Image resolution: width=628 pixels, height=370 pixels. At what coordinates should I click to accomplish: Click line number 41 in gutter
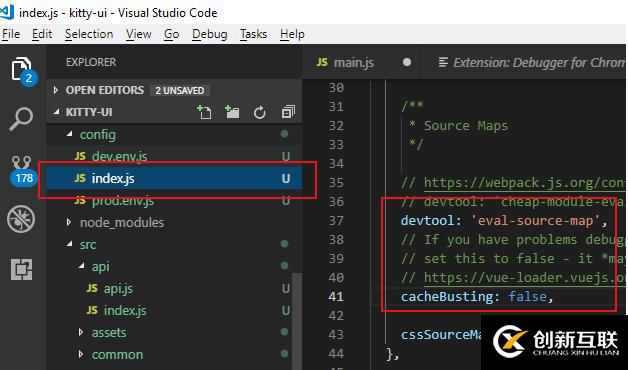pos(336,297)
